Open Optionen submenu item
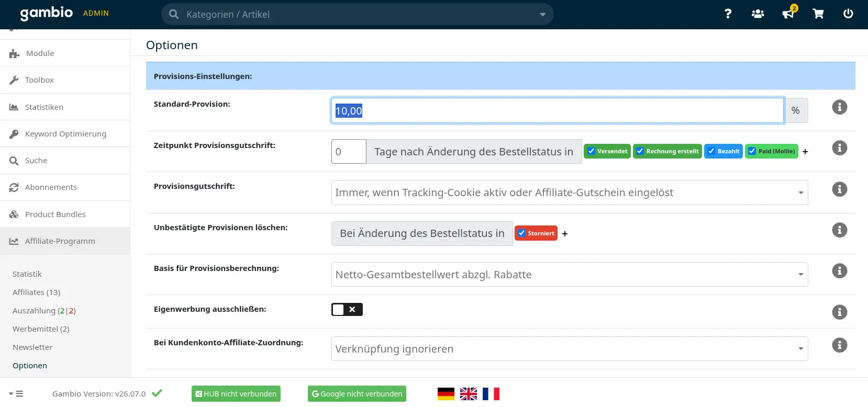The height and width of the screenshot is (407, 868). coord(30,366)
